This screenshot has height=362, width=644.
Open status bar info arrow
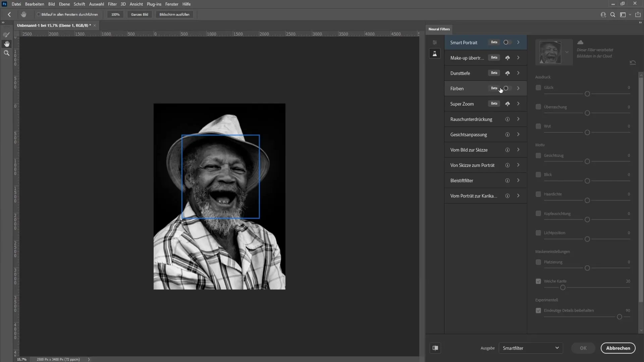click(x=89, y=359)
